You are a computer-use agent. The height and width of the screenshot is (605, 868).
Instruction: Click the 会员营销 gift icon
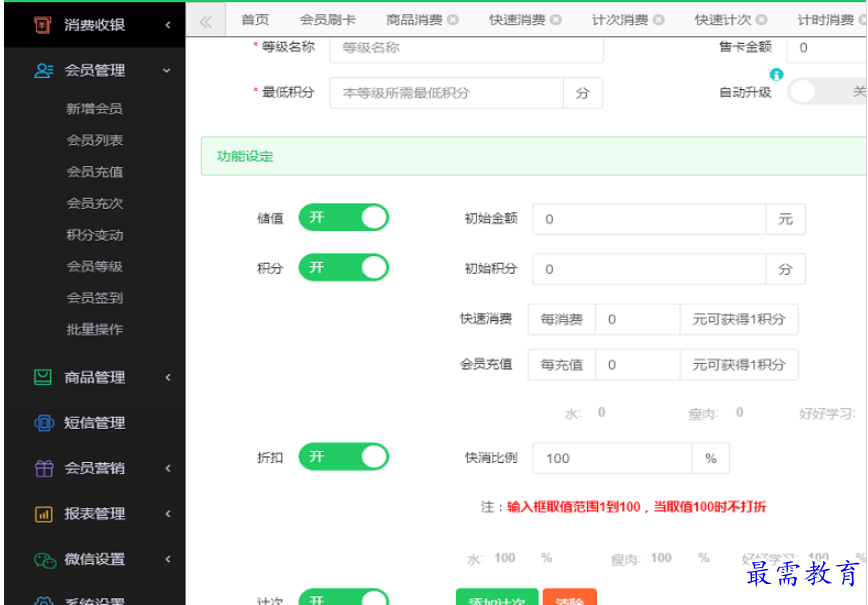point(43,468)
